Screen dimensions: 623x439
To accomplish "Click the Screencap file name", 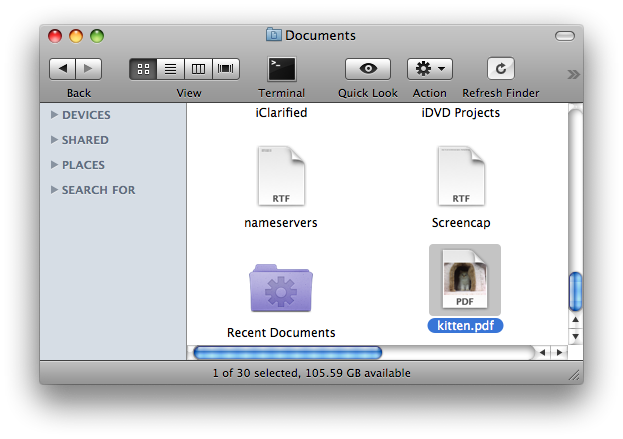I will point(461,223).
